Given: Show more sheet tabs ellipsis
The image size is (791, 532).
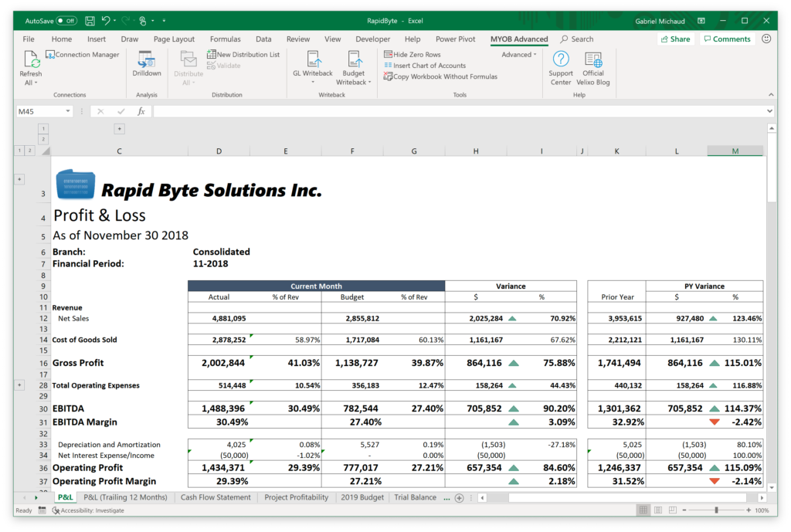Looking at the screenshot, I should pos(446,498).
